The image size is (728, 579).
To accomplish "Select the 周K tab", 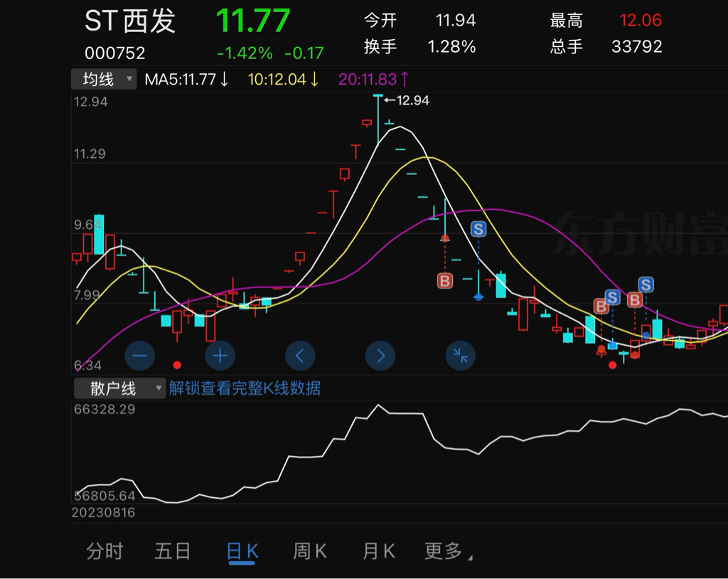I will click(310, 551).
